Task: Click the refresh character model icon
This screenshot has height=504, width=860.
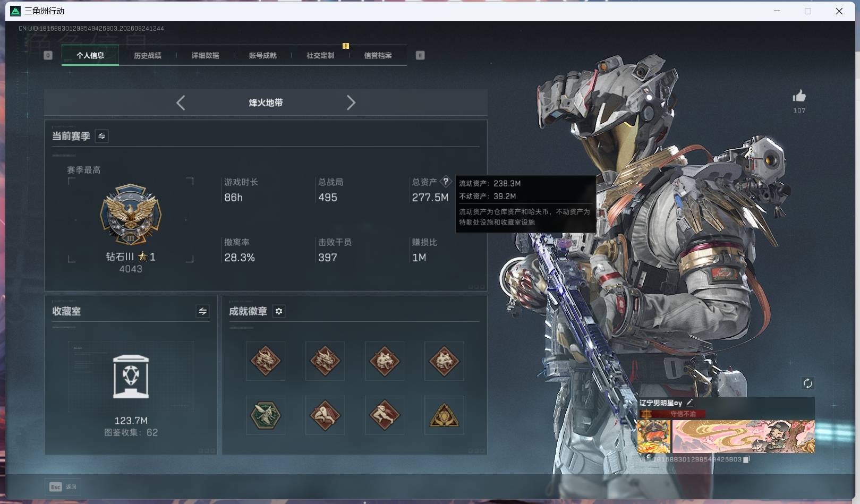Action: tap(808, 383)
